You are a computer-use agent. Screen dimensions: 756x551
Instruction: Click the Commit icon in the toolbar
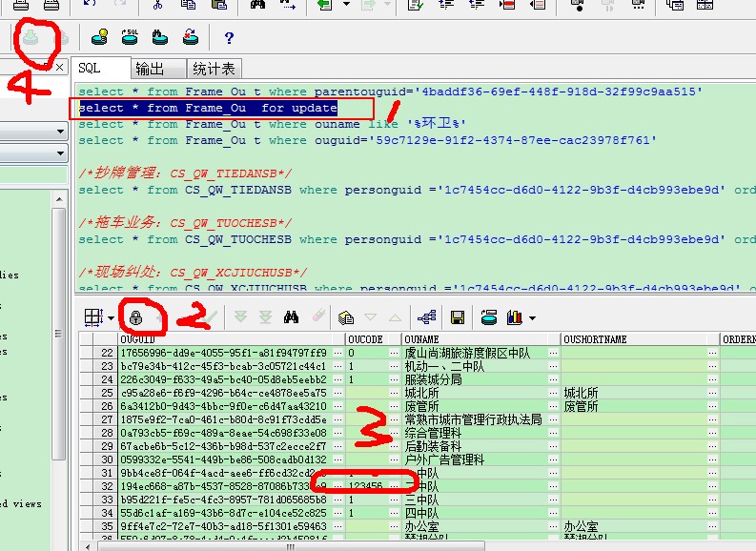click(31, 38)
